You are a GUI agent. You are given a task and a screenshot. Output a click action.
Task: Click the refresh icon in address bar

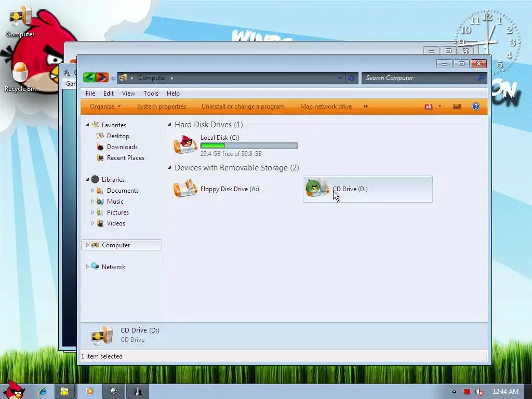(351, 78)
